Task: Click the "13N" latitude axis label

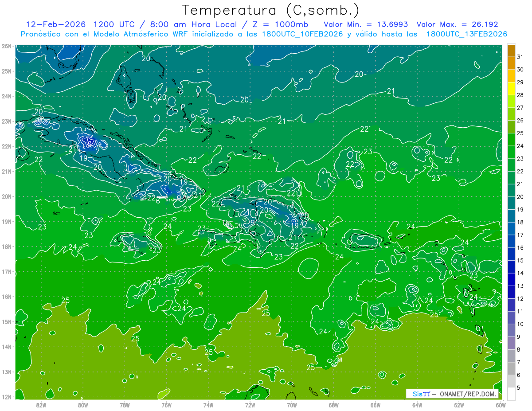Action: pyautogui.click(x=7, y=372)
